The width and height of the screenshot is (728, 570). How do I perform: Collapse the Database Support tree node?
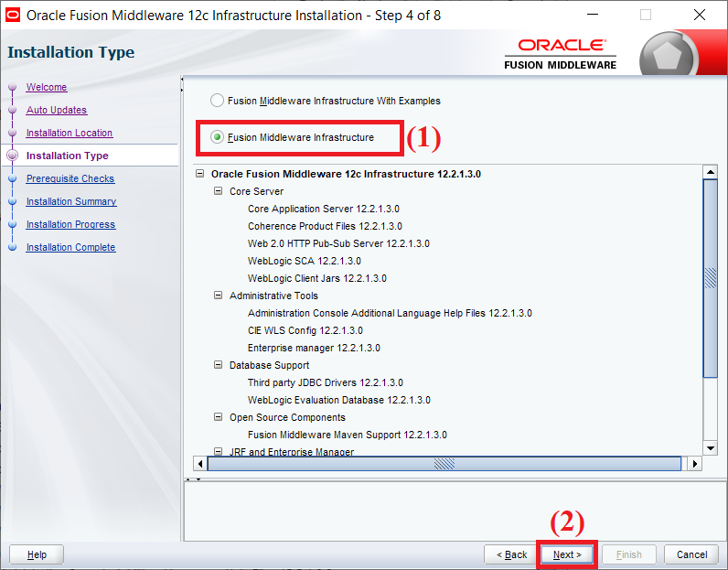219,365
